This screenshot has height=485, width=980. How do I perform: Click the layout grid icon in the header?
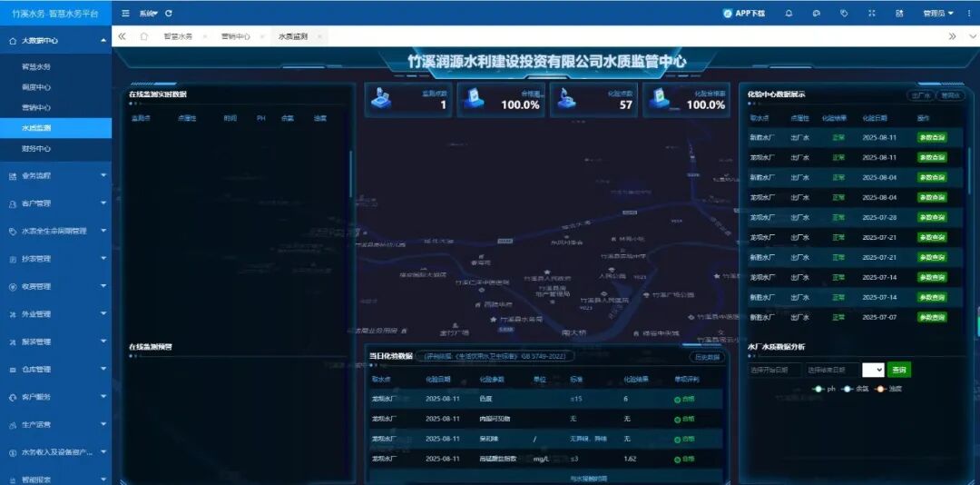tap(899, 13)
